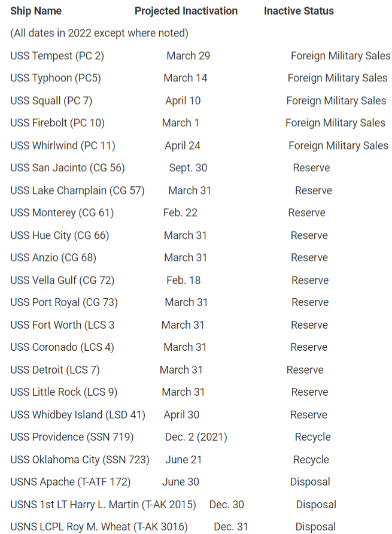The width and height of the screenshot is (392, 534).
Task: Click the Feb. 22 inactivation date
Action: [x=180, y=213]
